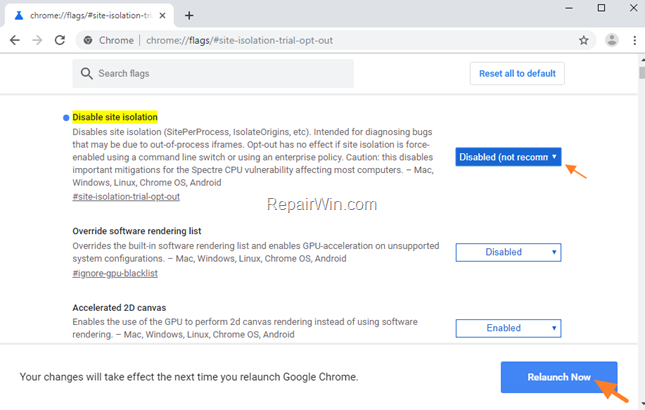Click the Accelerated 2D canvas heading
Viewport: 645px width, 410px height.
[119, 308]
